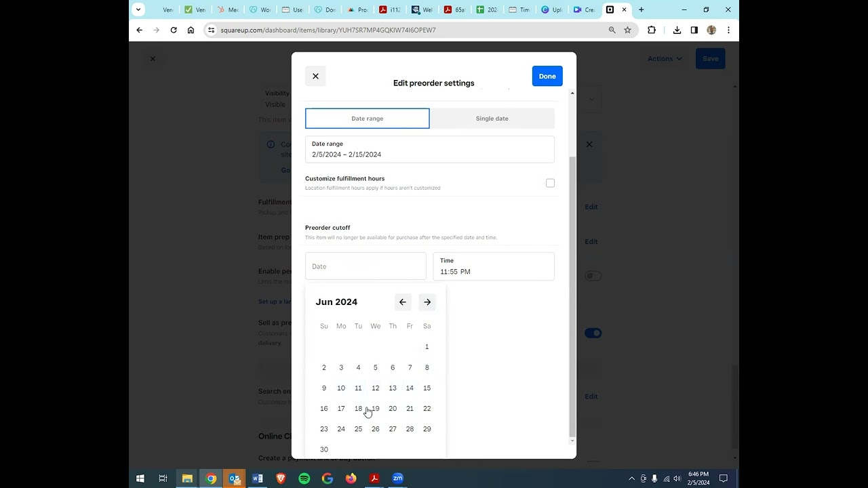This screenshot has height=488, width=868.
Task: Pick June 2 in the calendar
Action: [x=324, y=367]
